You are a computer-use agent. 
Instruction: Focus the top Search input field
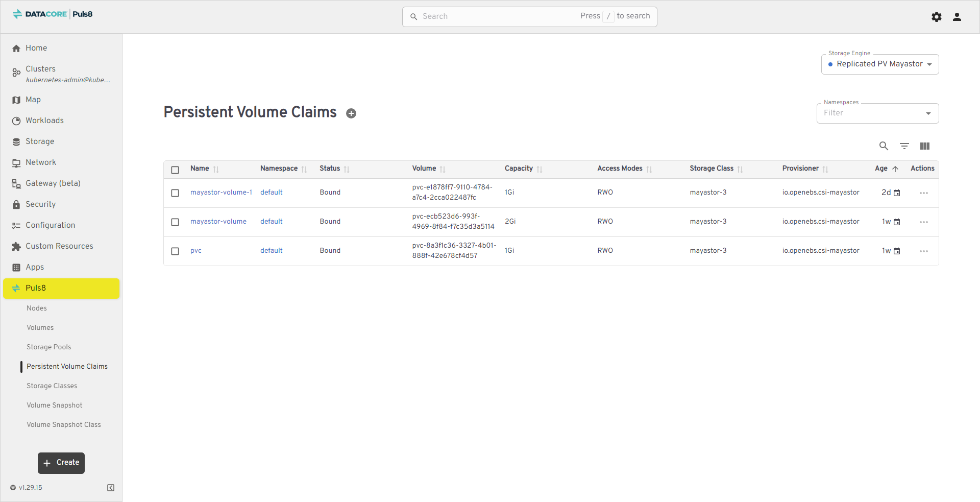(x=500, y=16)
